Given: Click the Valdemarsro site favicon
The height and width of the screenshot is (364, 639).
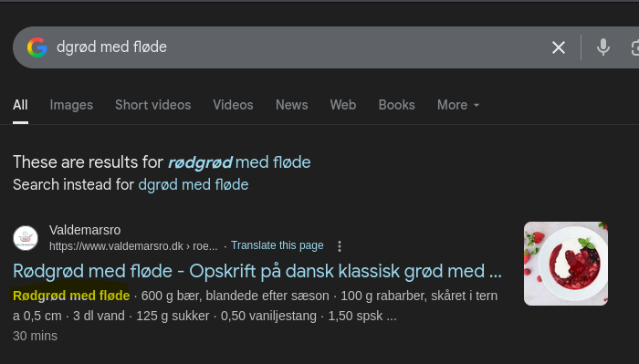Looking at the screenshot, I should (26, 238).
